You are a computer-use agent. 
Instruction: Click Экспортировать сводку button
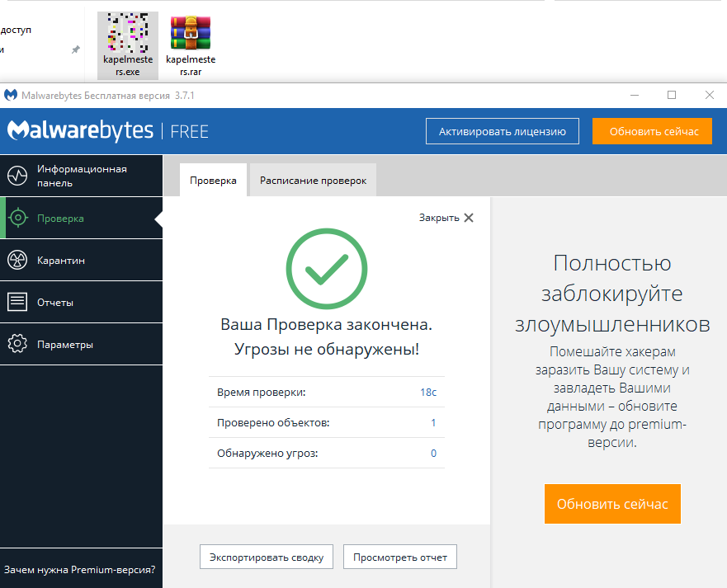click(267, 557)
